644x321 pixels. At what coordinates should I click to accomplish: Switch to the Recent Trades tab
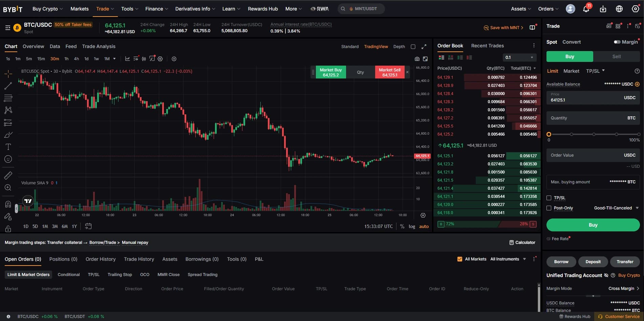(487, 46)
